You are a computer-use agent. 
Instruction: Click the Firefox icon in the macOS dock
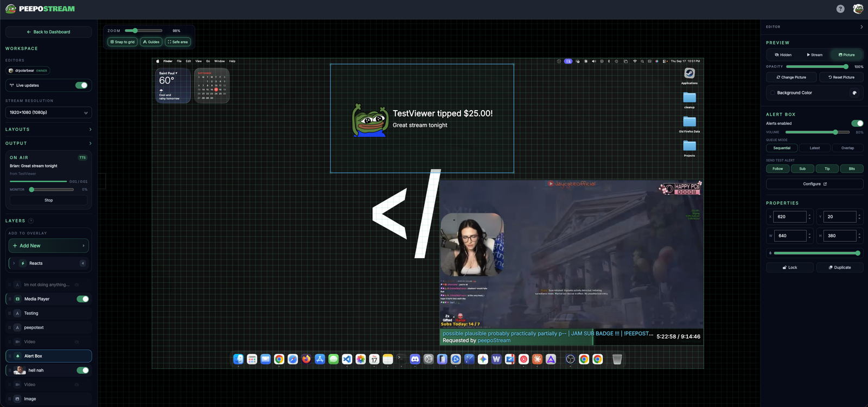tap(306, 359)
